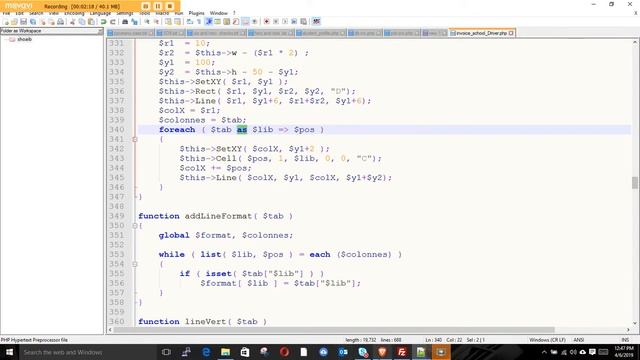Viewport: 640px width, 360px height.
Task: Click the Zoom In toolbar icon
Action: pos(147,22)
